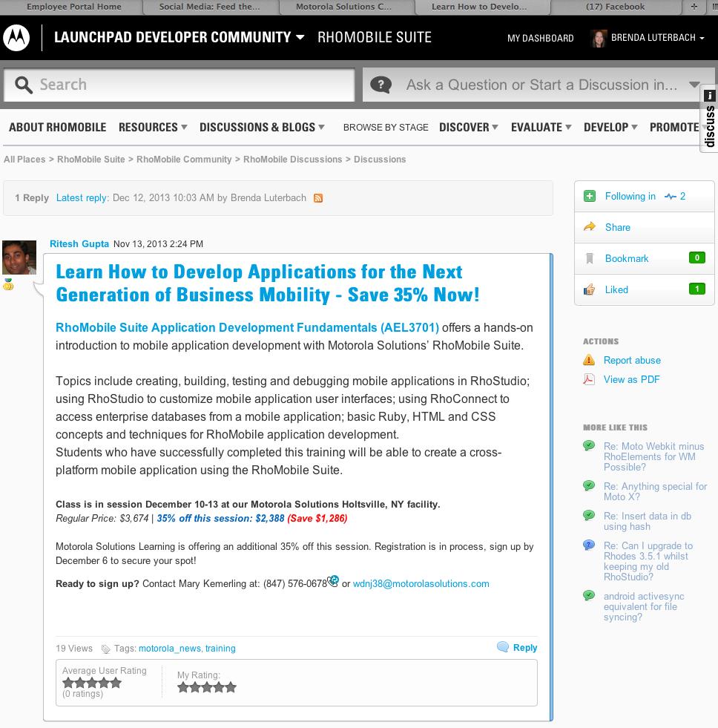Click the Bookmark ribbon icon
Image resolution: width=718 pixels, height=728 pixels.
tap(590, 258)
